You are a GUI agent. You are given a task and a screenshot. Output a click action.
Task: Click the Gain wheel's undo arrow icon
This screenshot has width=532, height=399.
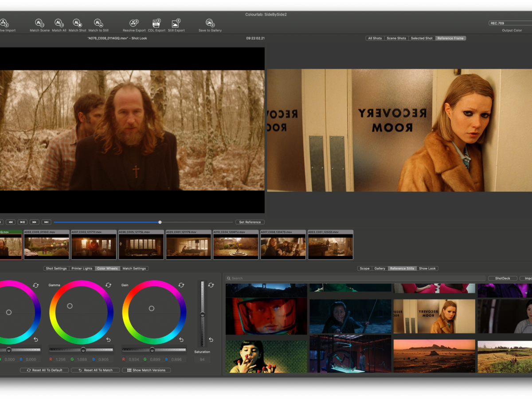(x=181, y=340)
